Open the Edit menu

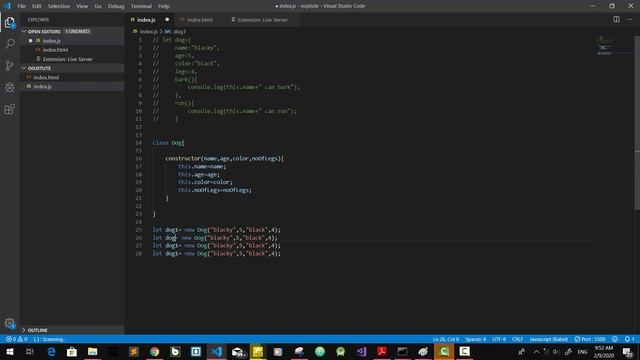coord(37,6)
